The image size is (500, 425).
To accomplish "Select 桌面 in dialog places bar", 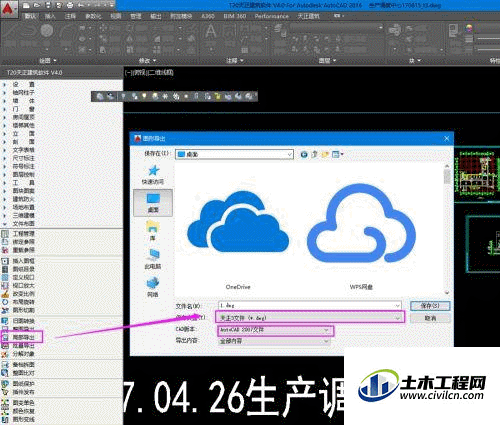I will coord(153,202).
